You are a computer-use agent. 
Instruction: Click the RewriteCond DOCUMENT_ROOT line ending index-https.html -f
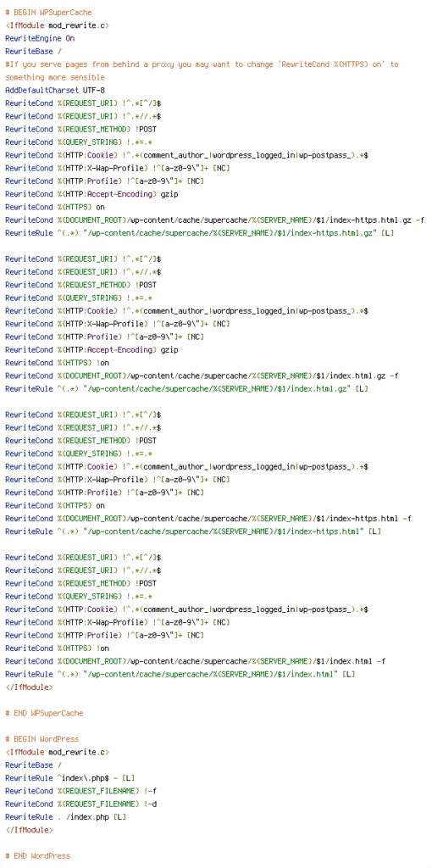click(x=208, y=519)
